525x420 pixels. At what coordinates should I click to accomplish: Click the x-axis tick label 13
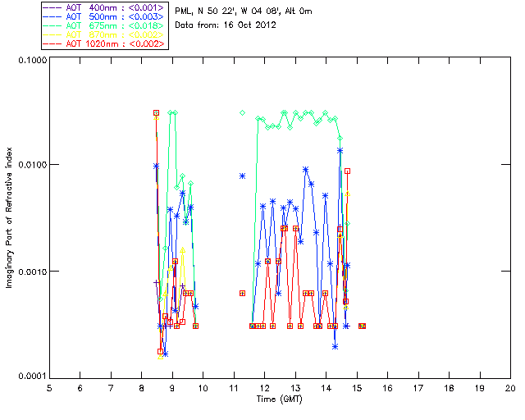point(295,388)
